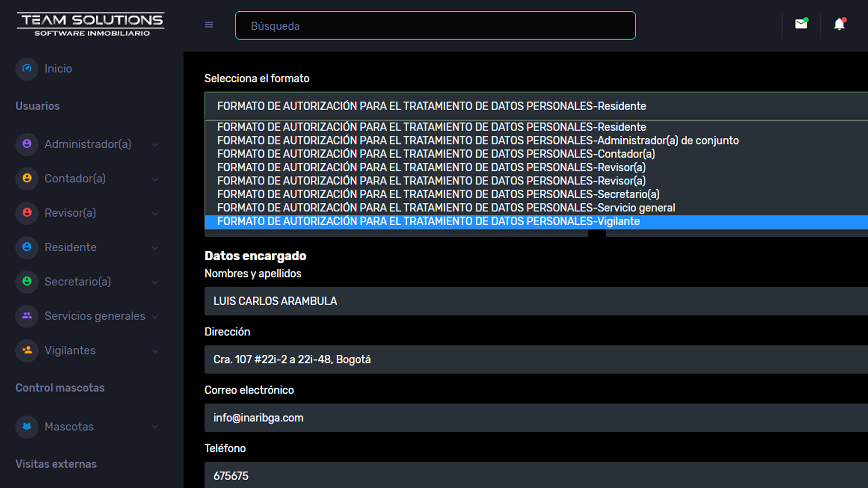Viewport: 868px width, 488px height.
Task: Expand the Revisor(a) submenu chevron
Action: pos(155,214)
